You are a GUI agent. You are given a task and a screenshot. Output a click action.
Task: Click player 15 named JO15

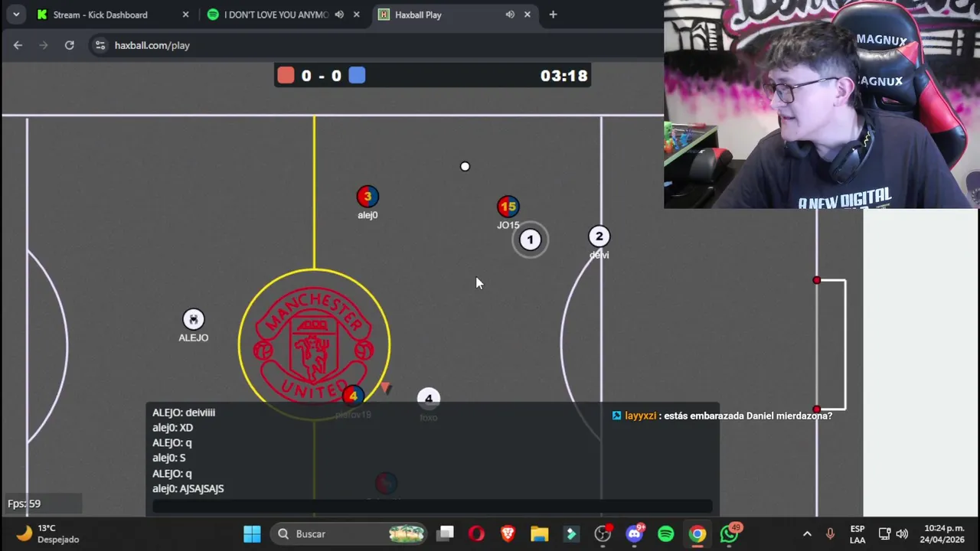tap(508, 207)
